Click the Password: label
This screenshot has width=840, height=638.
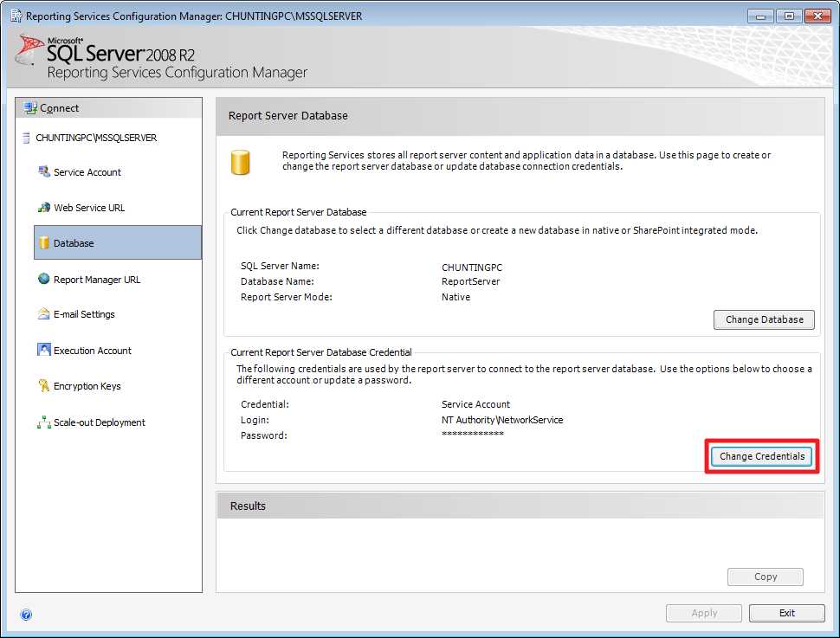tap(263, 435)
